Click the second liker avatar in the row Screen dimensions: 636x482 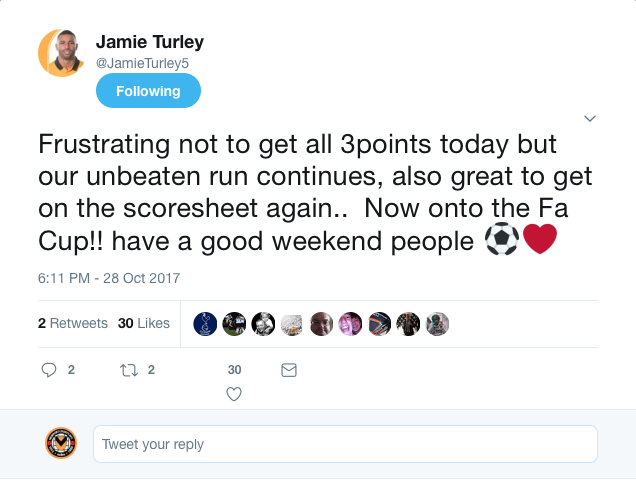click(x=234, y=323)
